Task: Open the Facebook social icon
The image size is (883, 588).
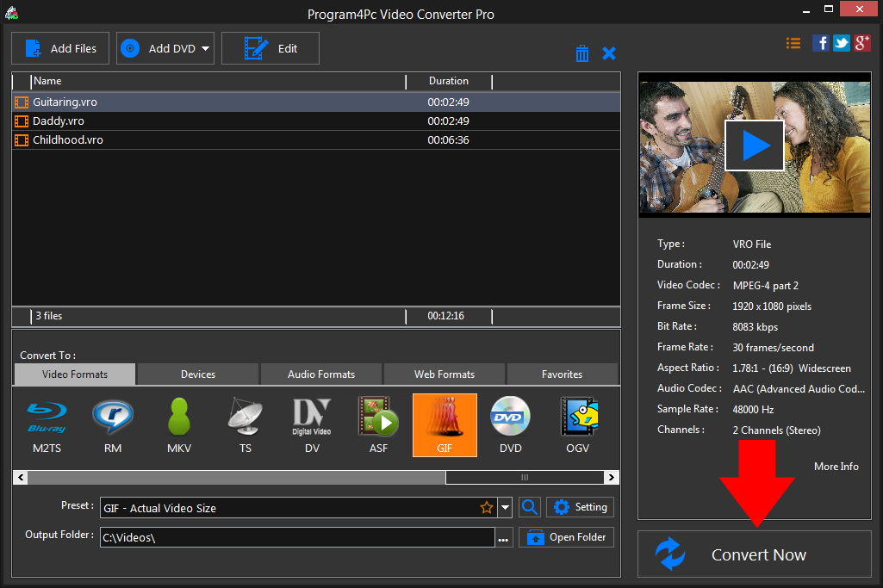Action: [821, 43]
